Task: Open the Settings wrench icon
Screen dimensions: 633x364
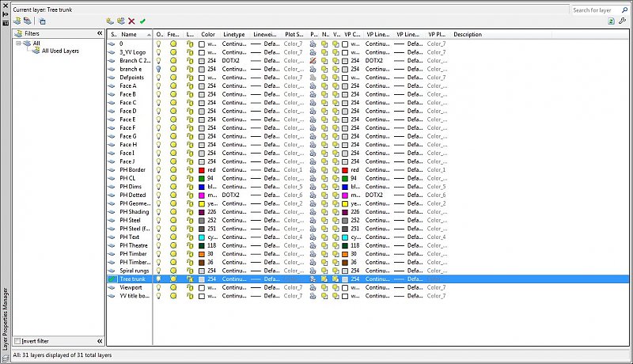Action: click(623, 21)
